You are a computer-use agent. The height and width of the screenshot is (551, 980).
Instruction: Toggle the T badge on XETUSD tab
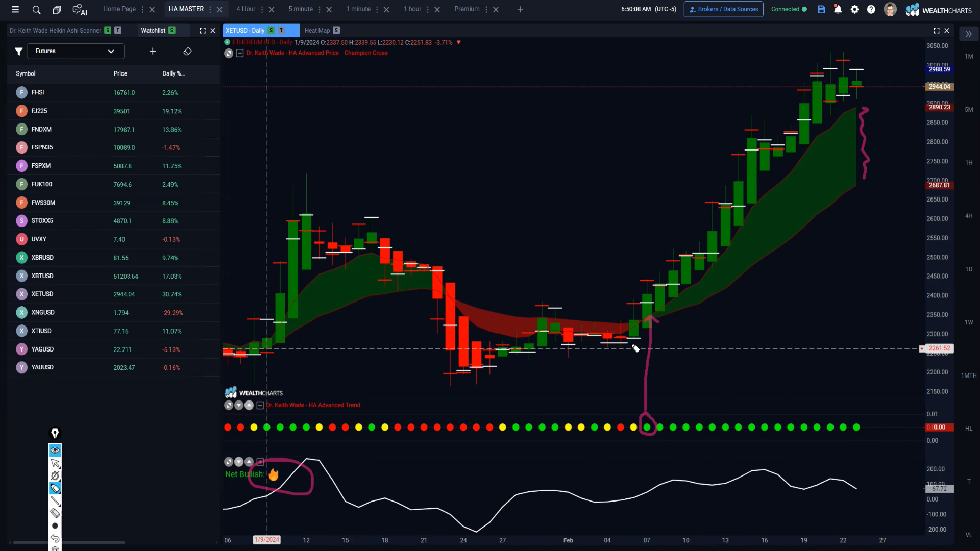pos(281,31)
